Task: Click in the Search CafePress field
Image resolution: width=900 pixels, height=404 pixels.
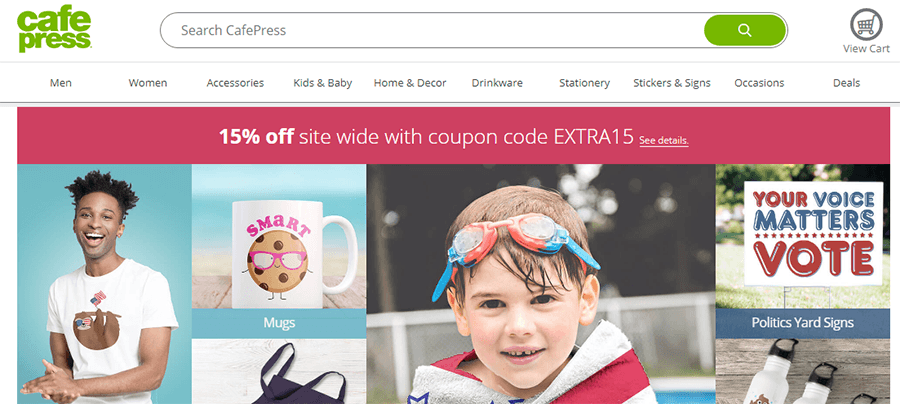Action: point(430,30)
